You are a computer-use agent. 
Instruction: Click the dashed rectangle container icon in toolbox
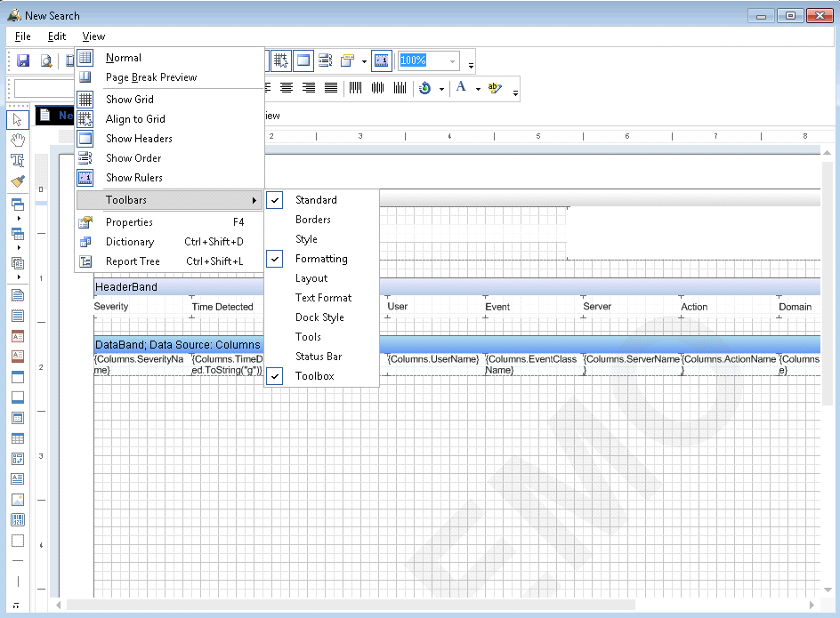point(17,541)
